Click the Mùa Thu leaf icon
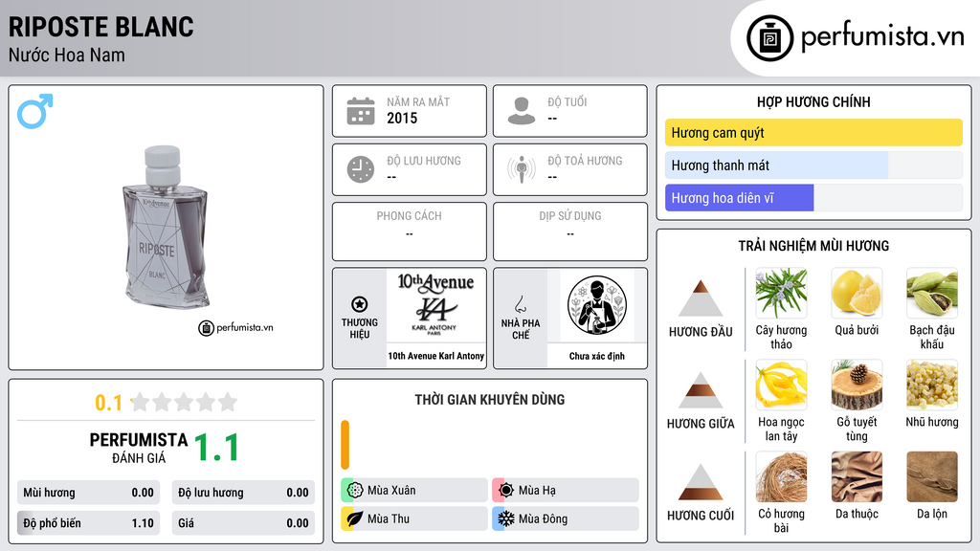980x551 pixels. pos(355,518)
